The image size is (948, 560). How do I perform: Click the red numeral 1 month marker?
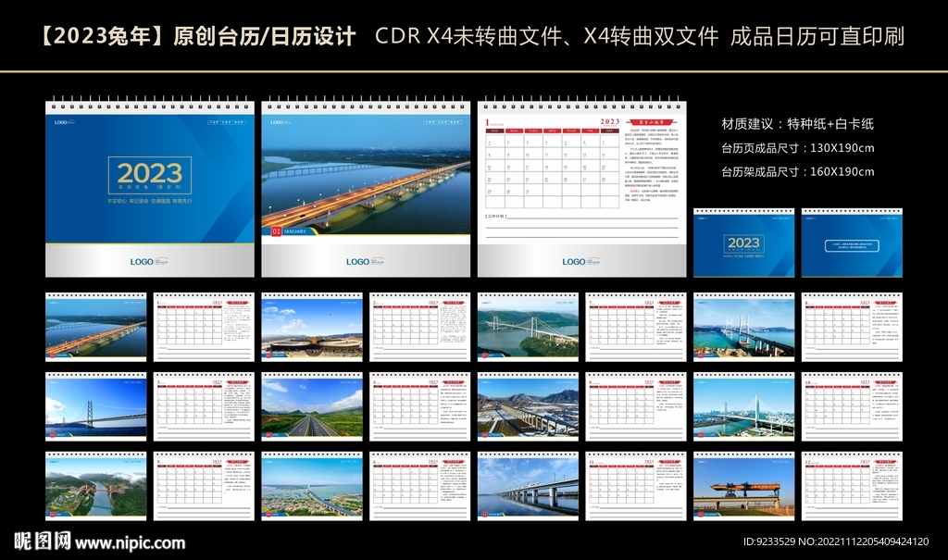click(x=487, y=122)
